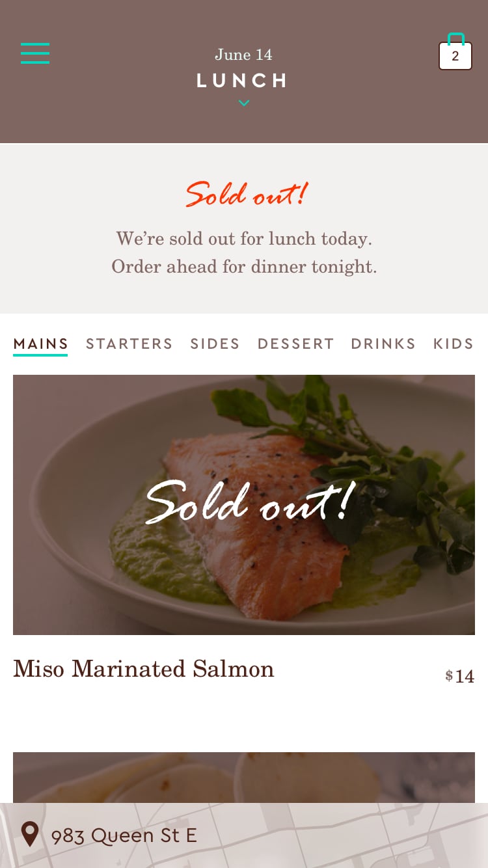The width and height of the screenshot is (488, 868).
Task: Tap the partially visible second dish image
Action: point(244,777)
